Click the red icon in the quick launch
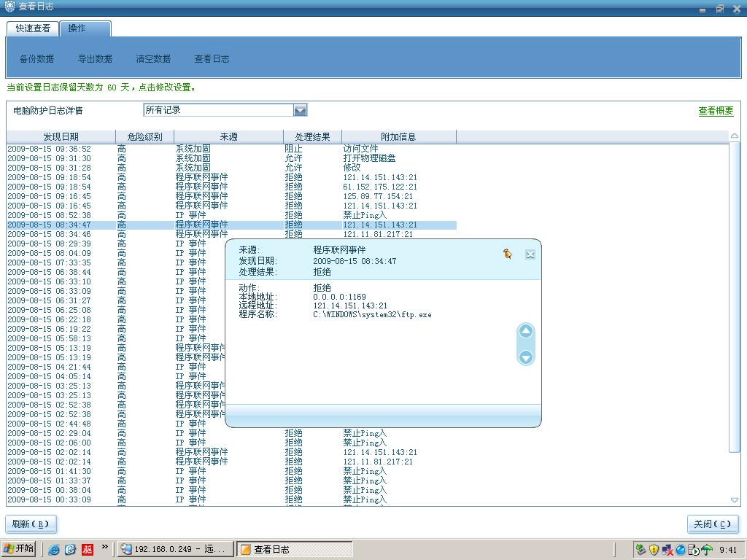The width and height of the screenshot is (747, 560). (x=88, y=549)
